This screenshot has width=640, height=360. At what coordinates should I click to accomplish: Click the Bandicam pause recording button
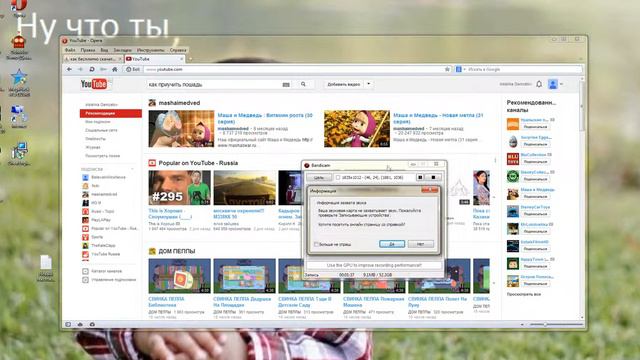click(420, 178)
